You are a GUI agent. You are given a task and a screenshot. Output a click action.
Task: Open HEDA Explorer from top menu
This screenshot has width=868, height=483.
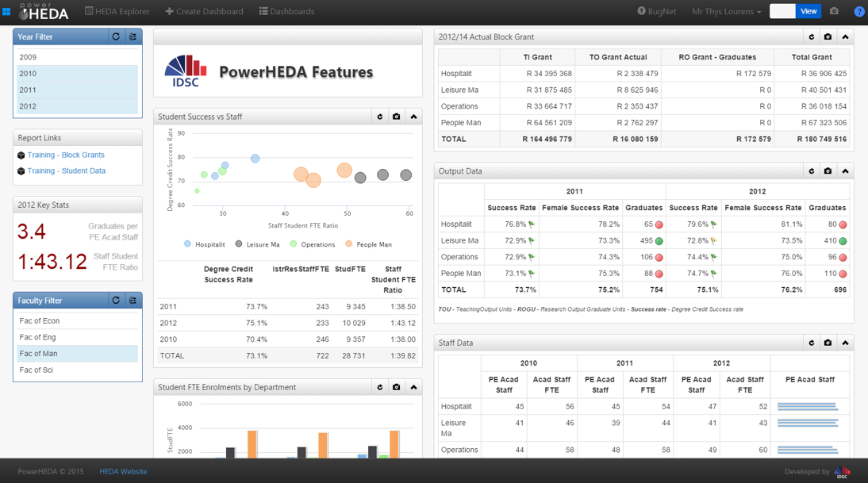pyautogui.click(x=117, y=11)
